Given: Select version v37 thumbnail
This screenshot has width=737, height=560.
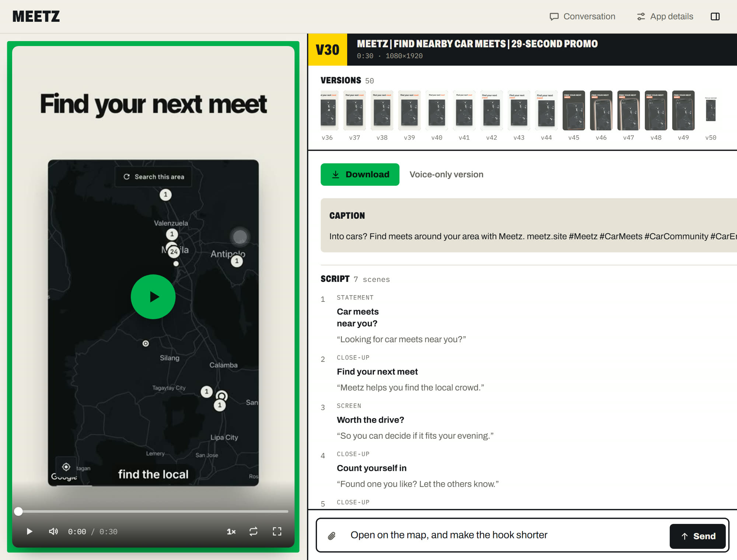Looking at the screenshot, I should [x=354, y=111].
